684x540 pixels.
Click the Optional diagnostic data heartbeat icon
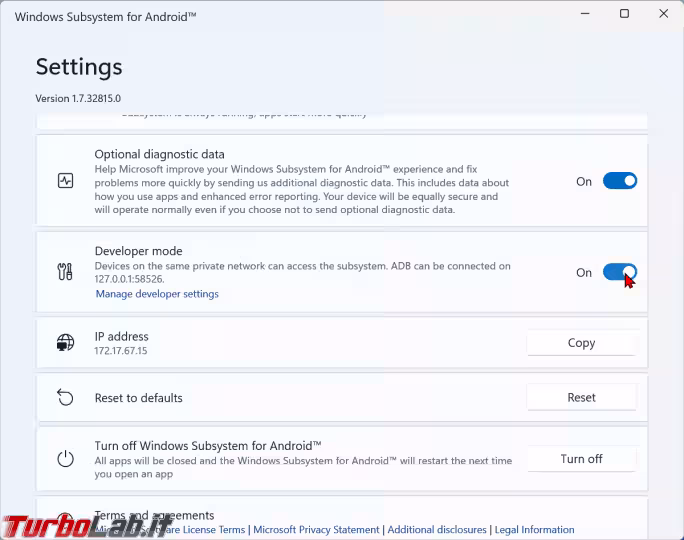65,181
